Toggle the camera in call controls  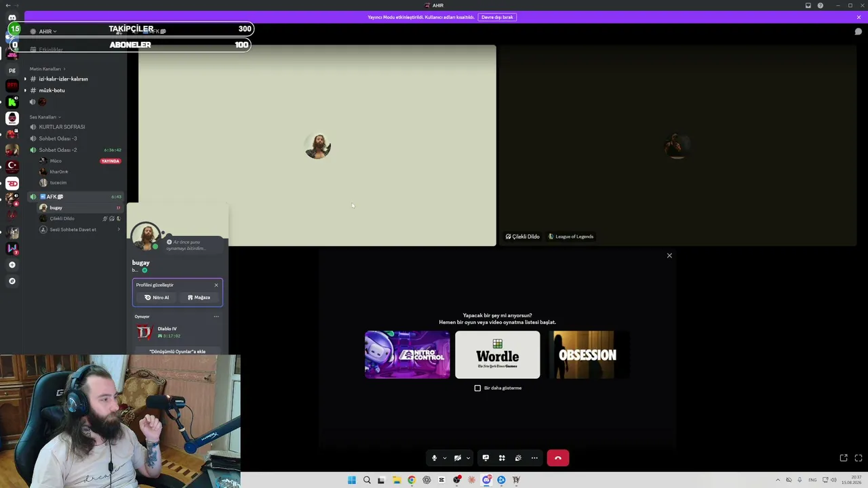coord(458,458)
